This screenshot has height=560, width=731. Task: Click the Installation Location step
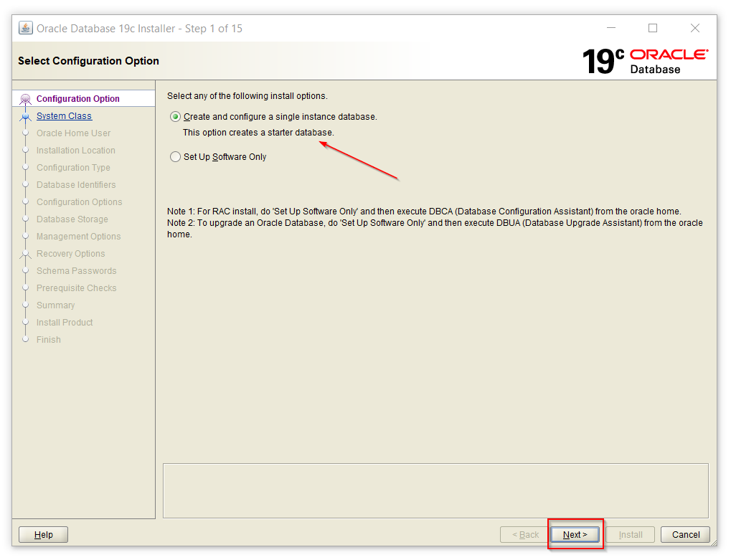point(75,151)
